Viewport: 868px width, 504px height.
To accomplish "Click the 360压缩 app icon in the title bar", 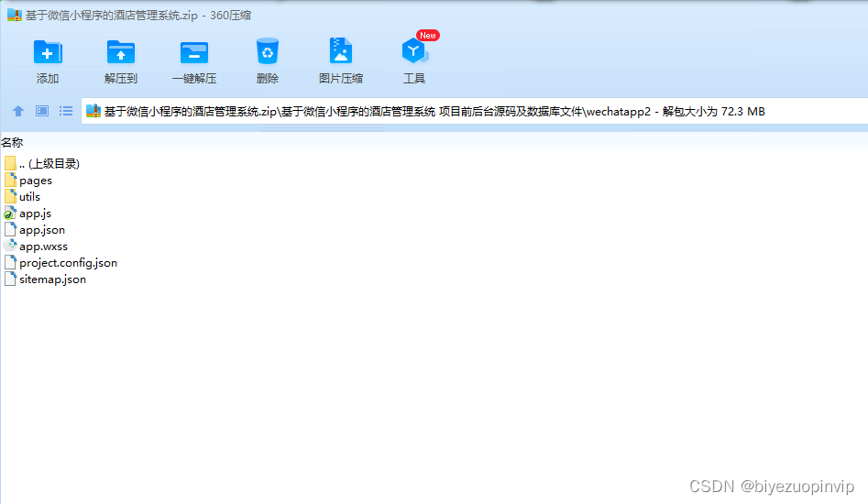I will (15, 15).
